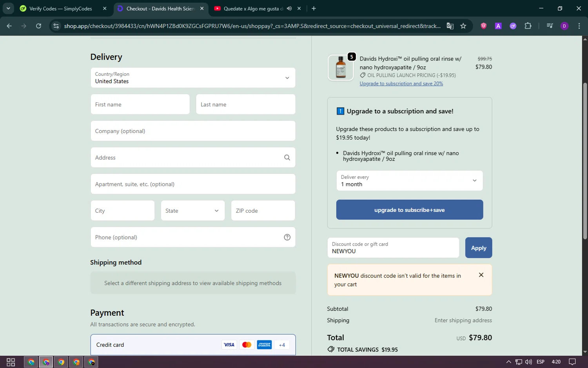Viewport: 588px width, 368px height.
Task: Close the Verify Codes tab
Action: [x=105, y=8]
